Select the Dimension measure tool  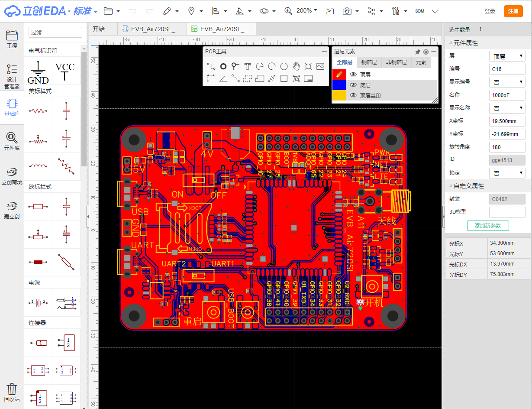(272, 78)
